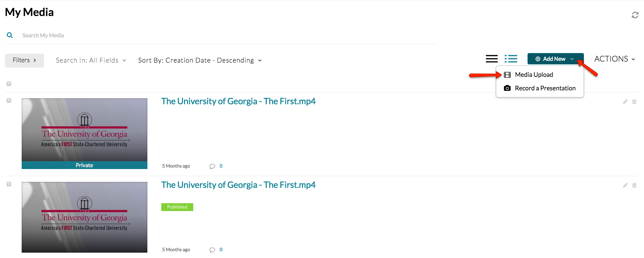
Task: Switch to detailed list view icon
Action: pyautogui.click(x=511, y=59)
